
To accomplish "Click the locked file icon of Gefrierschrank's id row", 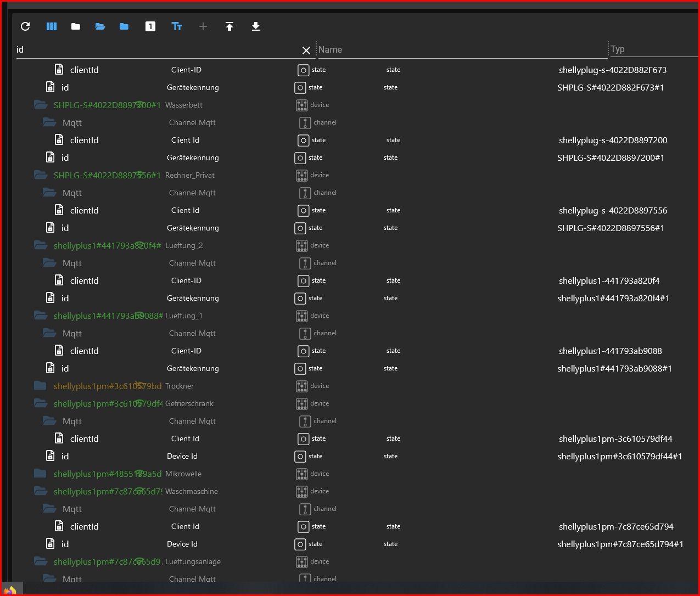I will pos(50,456).
